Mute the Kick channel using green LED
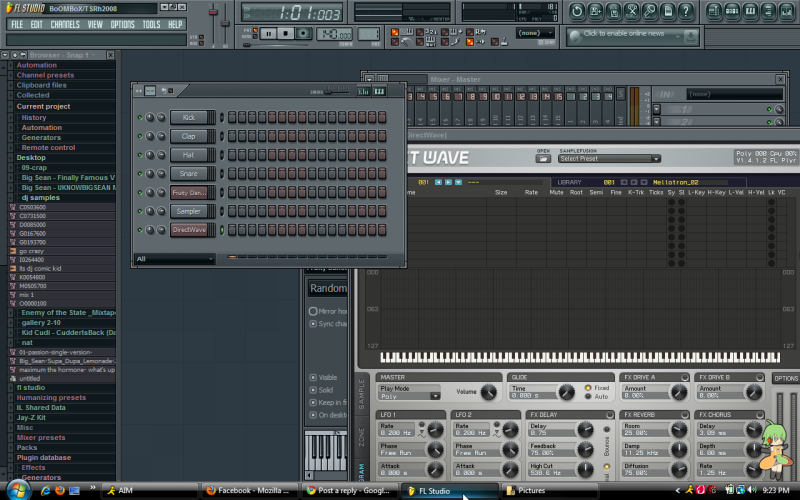This screenshot has width=800, height=500. (x=139, y=117)
